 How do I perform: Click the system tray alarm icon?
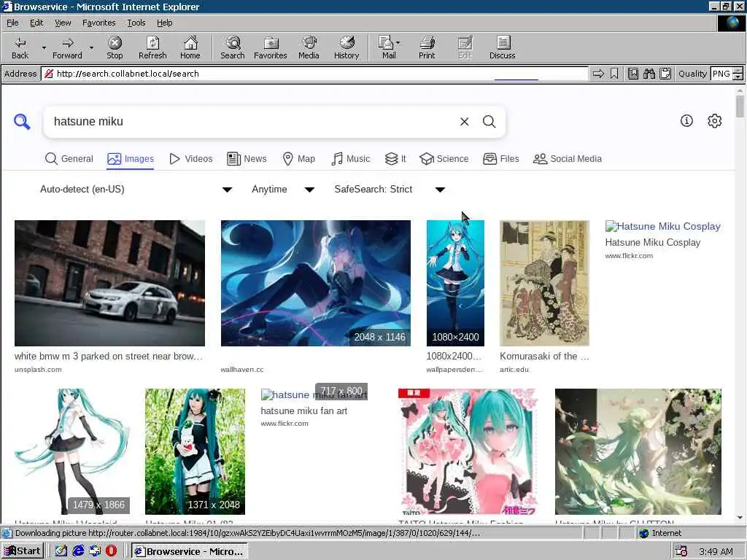tap(681, 551)
